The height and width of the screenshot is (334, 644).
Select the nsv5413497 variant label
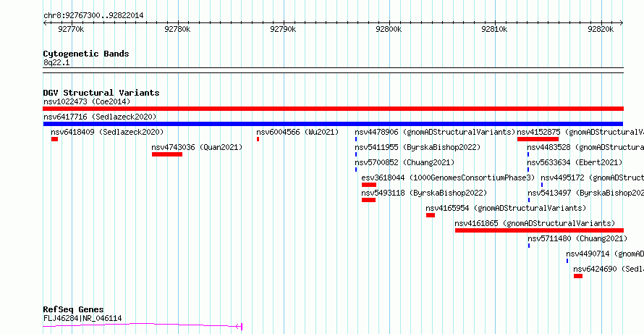coord(585,193)
